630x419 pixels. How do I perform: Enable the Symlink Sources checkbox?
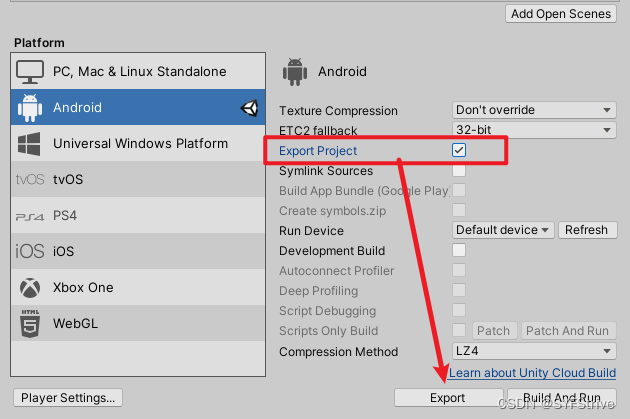tap(459, 170)
